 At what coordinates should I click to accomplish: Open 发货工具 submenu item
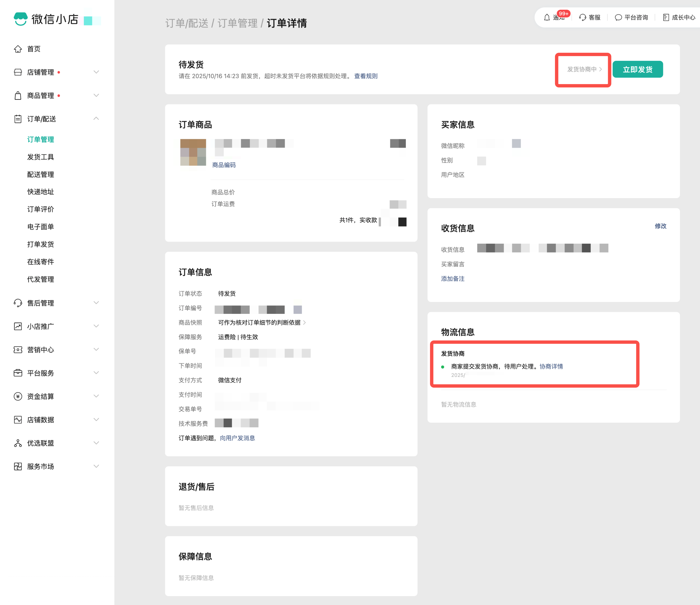pyautogui.click(x=41, y=157)
